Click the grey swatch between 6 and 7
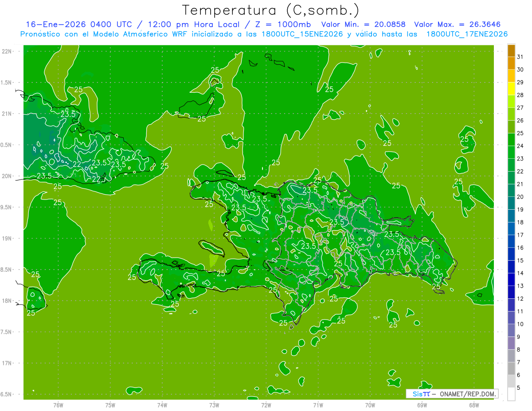 (x=511, y=368)
